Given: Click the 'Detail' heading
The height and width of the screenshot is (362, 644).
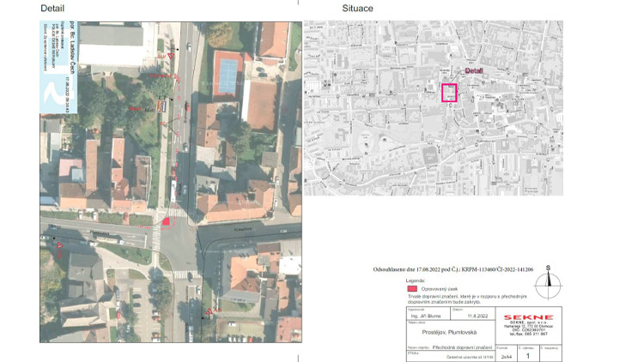Looking at the screenshot, I should pos(53,9).
